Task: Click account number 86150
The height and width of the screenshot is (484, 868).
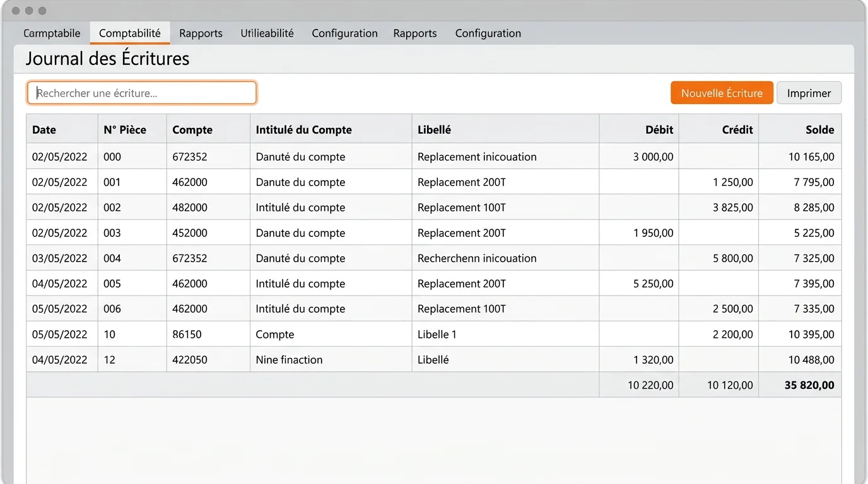Action: point(187,334)
